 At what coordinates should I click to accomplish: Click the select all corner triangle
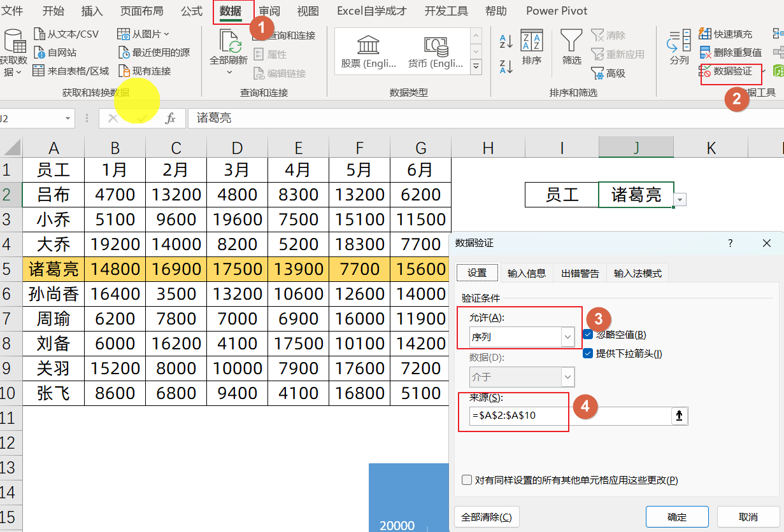(x=12, y=148)
